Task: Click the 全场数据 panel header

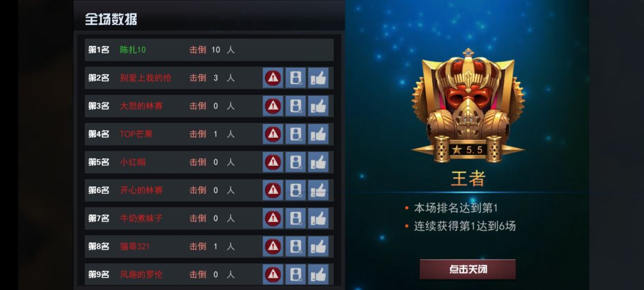Action: click(111, 19)
